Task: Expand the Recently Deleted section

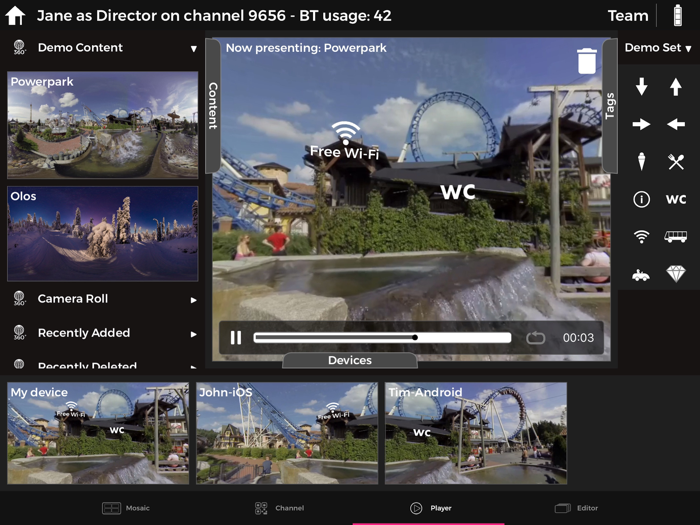Action: coord(193,367)
